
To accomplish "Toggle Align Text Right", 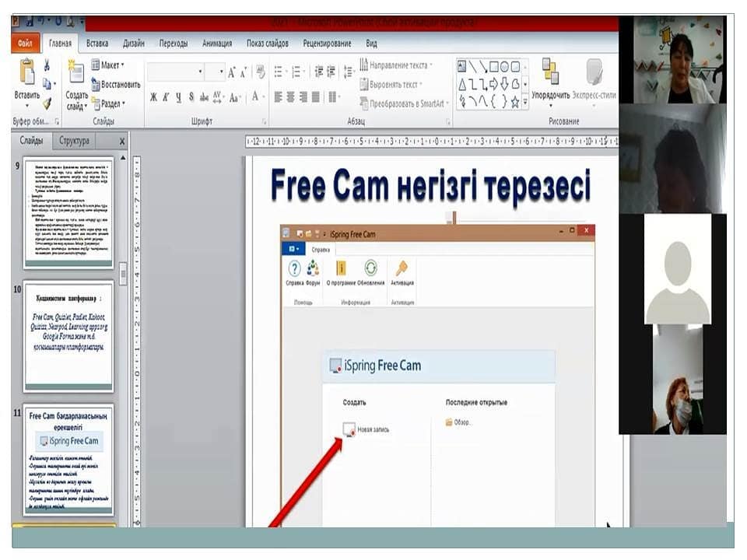I will coord(303,97).
